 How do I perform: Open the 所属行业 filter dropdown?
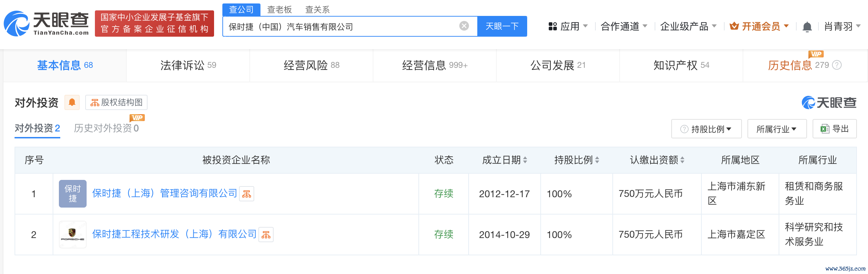pyautogui.click(x=777, y=129)
